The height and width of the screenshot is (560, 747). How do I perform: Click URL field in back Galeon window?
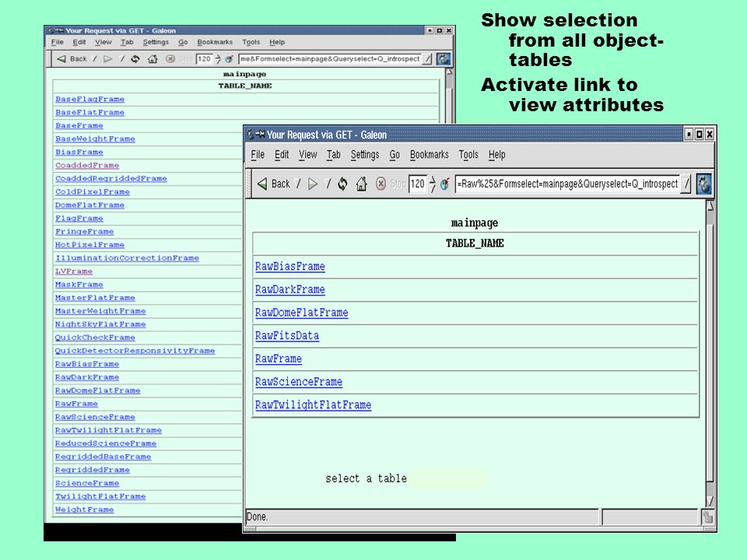tap(330, 59)
